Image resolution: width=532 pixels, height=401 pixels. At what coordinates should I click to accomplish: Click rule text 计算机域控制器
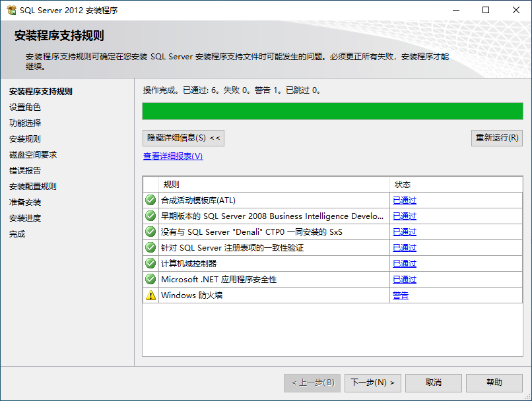pyautogui.click(x=189, y=264)
